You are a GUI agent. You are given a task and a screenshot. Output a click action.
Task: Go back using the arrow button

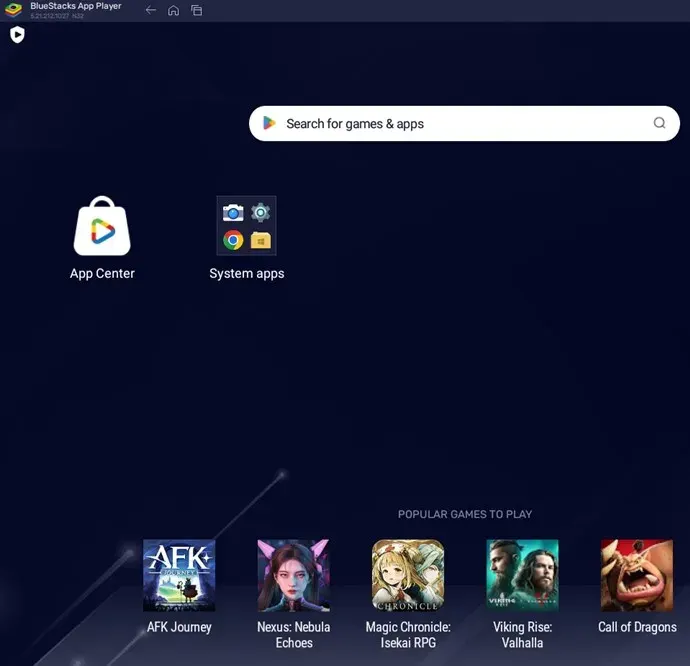pyautogui.click(x=150, y=10)
